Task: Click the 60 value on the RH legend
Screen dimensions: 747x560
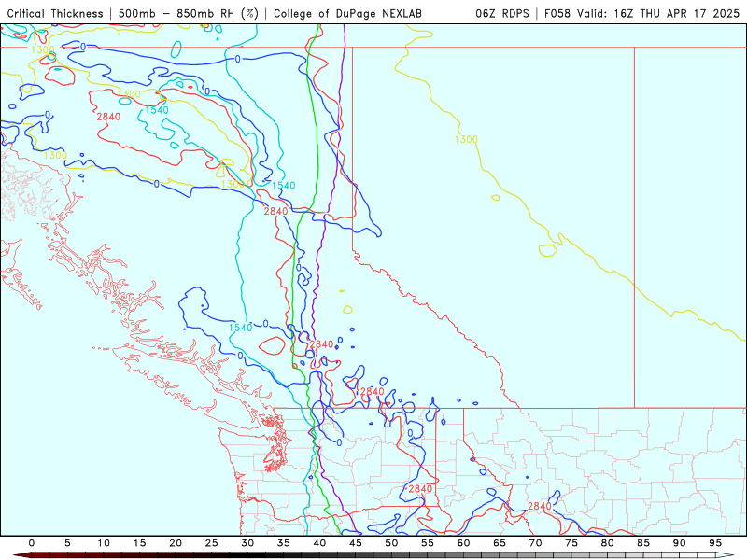Action: tap(463, 543)
